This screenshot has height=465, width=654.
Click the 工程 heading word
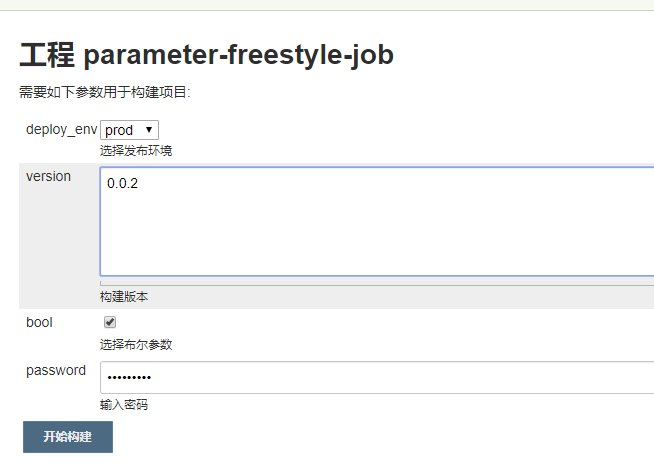(46, 55)
